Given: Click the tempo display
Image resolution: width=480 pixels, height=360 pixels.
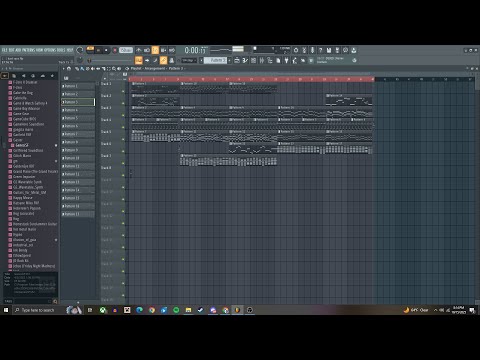Looking at the screenshot, I should 126,50.
